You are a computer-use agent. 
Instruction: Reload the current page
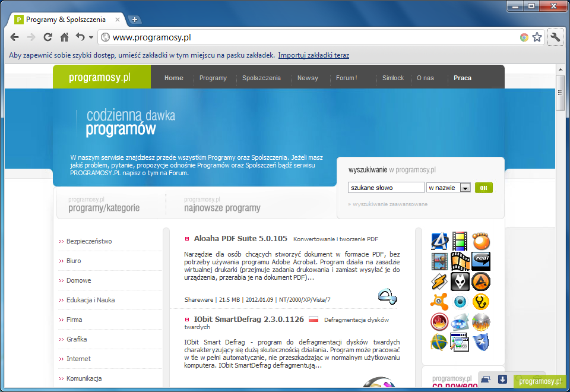tap(47, 37)
